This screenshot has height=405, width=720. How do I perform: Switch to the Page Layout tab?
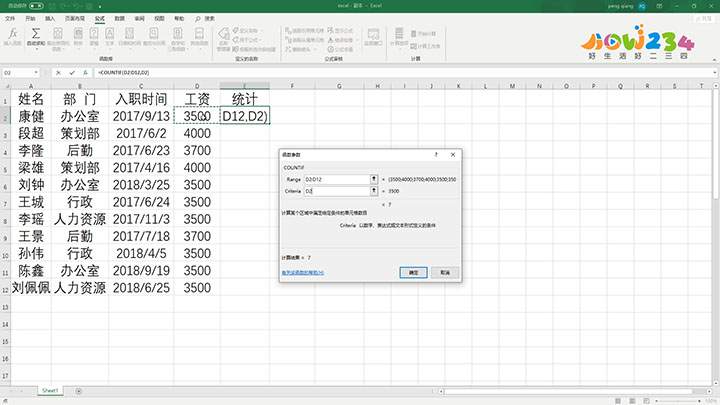(75, 18)
